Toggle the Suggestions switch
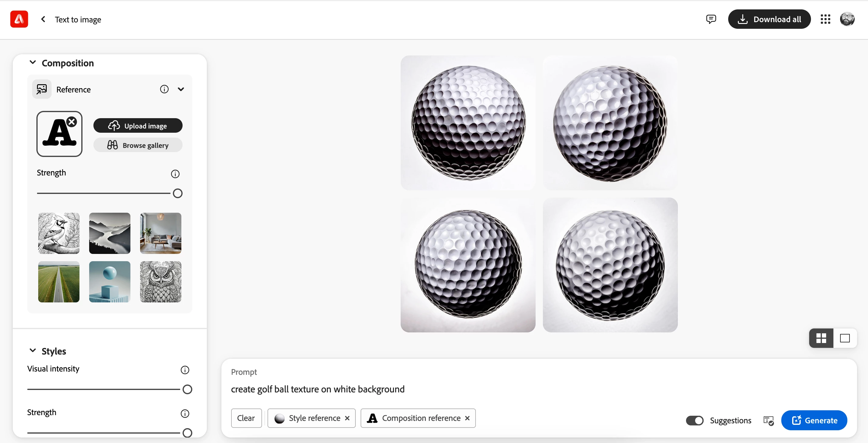This screenshot has width=868, height=443. [695, 421]
